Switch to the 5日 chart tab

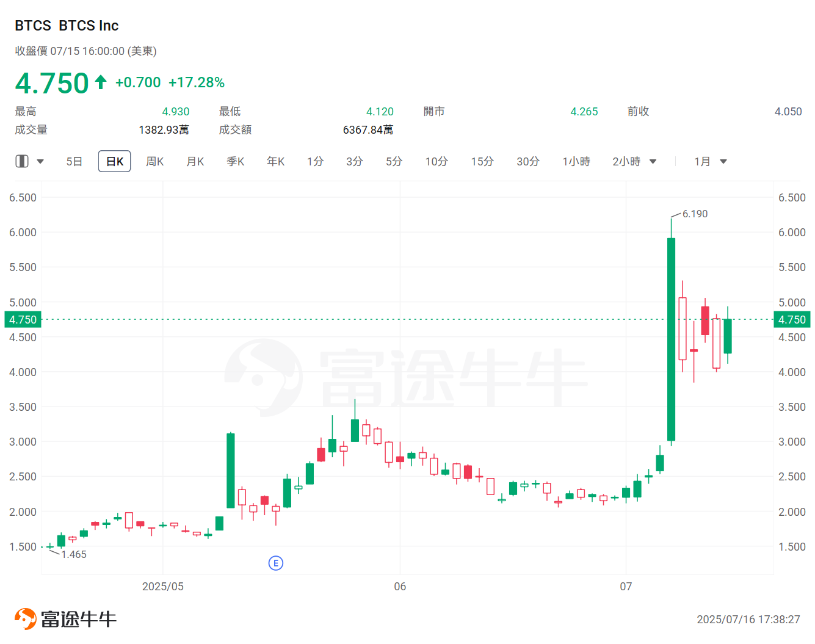coord(74,162)
